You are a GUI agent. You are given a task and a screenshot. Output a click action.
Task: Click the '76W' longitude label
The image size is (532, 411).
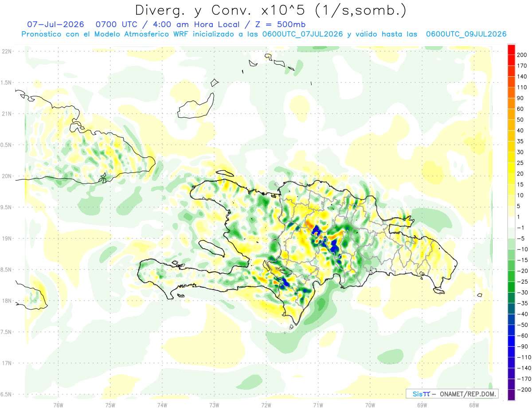pos(58,405)
